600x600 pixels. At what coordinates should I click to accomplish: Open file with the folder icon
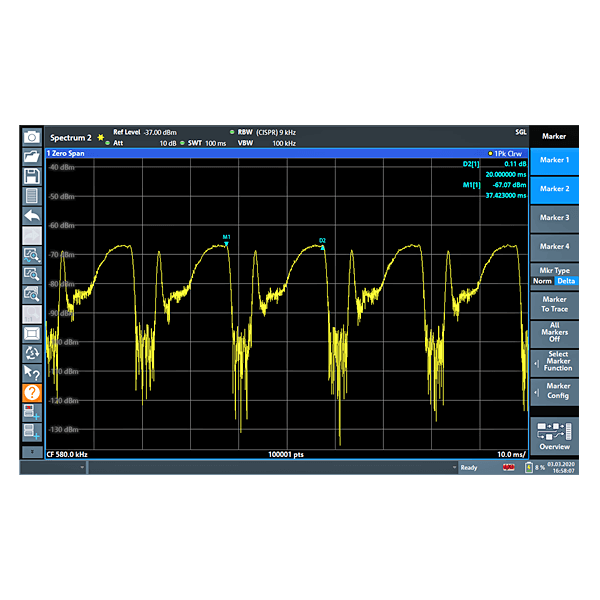click(31, 156)
